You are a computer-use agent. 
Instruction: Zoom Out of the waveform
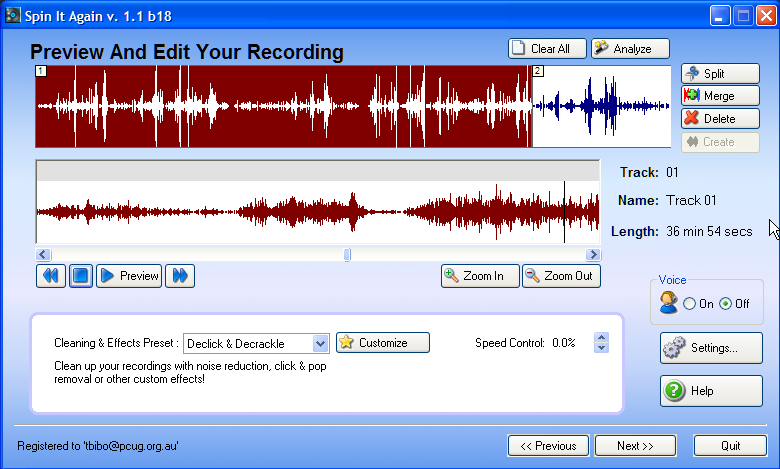point(561,276)
